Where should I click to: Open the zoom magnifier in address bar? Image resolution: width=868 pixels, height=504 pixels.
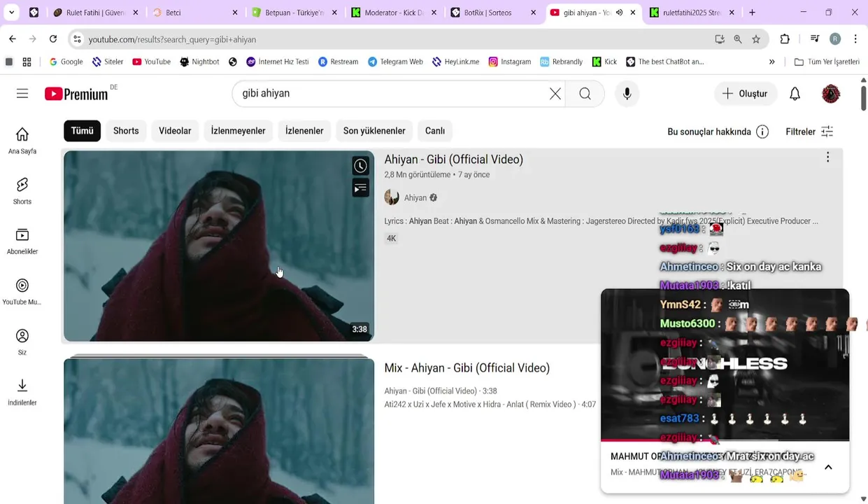738,39
